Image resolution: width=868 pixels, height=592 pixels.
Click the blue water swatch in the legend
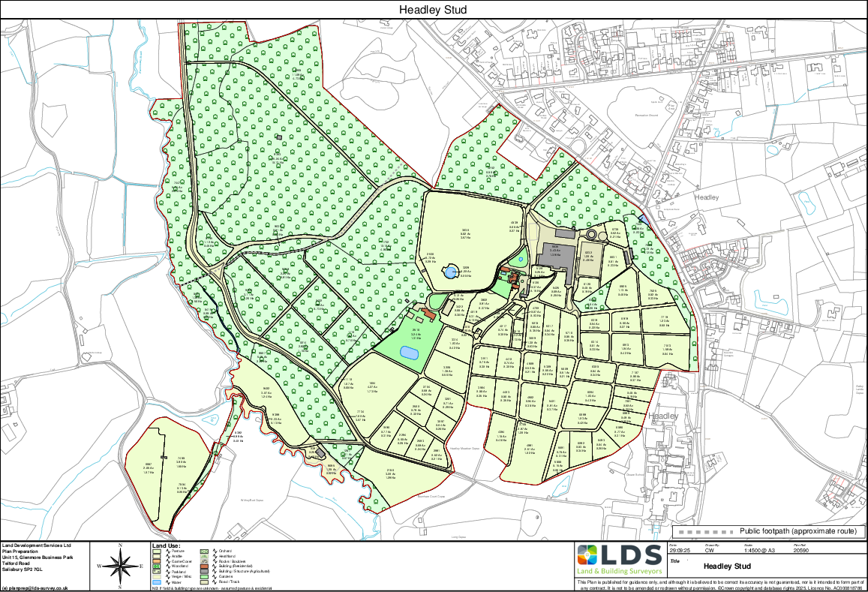(x=157, y=581)
